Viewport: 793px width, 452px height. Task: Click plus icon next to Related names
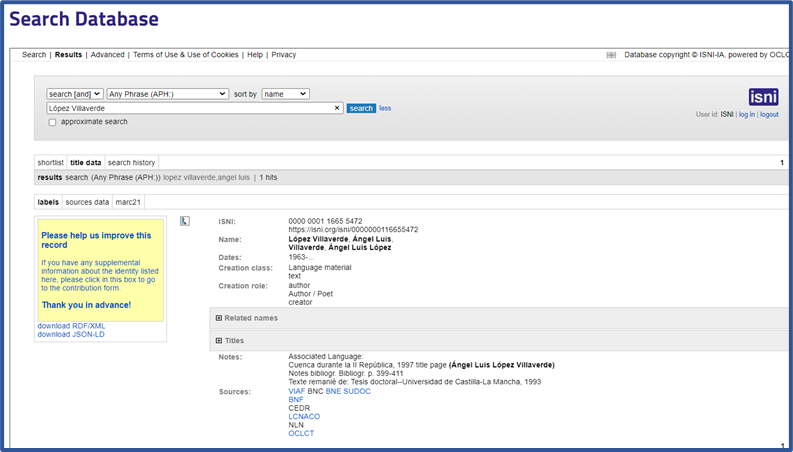[x=219, y=318]
